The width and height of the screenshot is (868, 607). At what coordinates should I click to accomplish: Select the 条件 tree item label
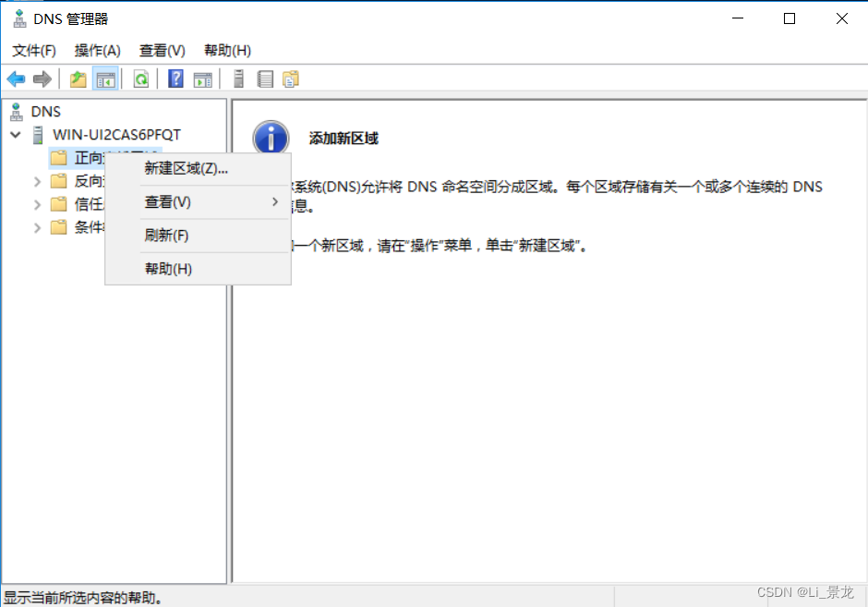click(x=89, y=227)
